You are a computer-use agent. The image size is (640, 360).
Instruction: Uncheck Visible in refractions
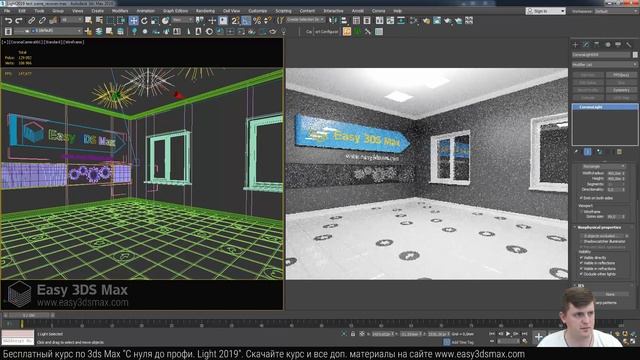click(x=581, y=269)
